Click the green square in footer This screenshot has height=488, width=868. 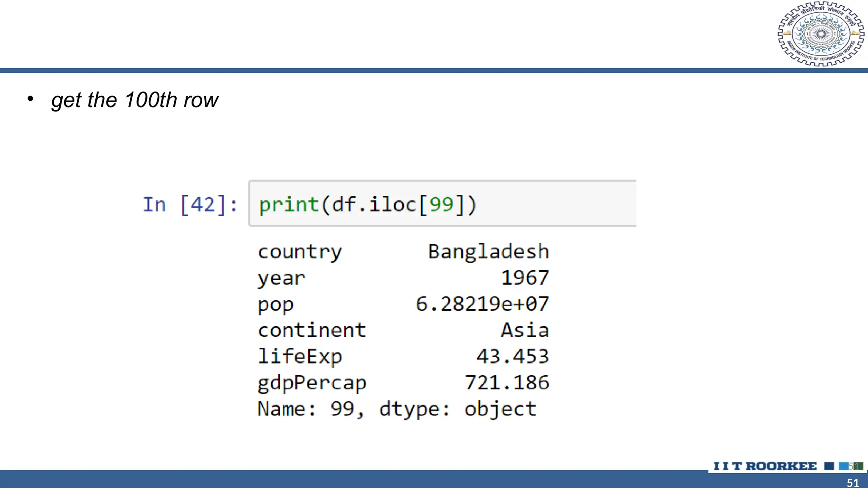click(x=859, y=466)
